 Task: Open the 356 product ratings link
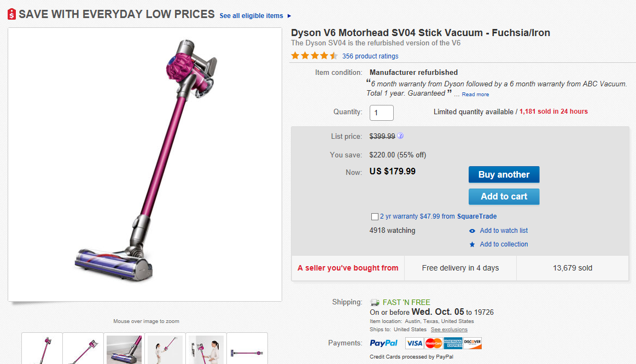370,56
